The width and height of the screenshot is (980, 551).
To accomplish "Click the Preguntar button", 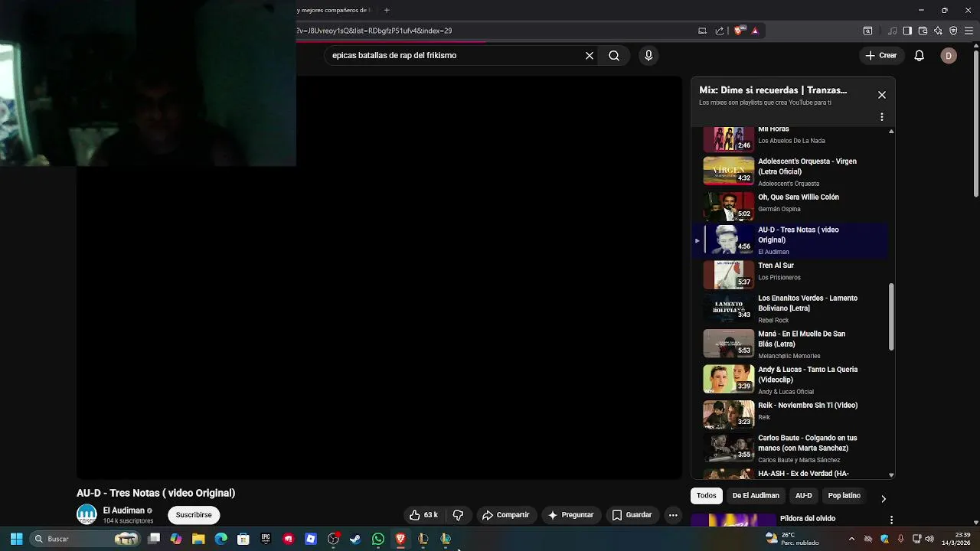I will (x=570, y=515).
